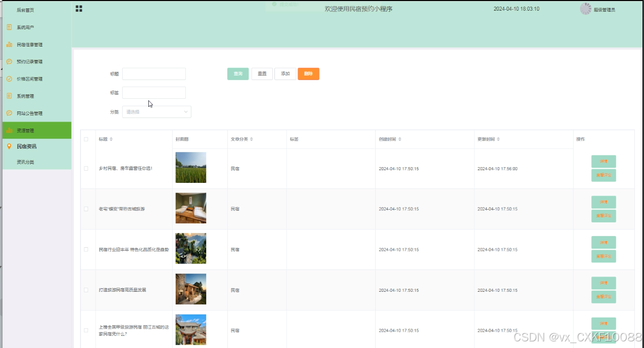The width and height of the screenshot is (644, 348).
Task: Click the bar chart icon beside 民宿信息管理
Action: 9,45
